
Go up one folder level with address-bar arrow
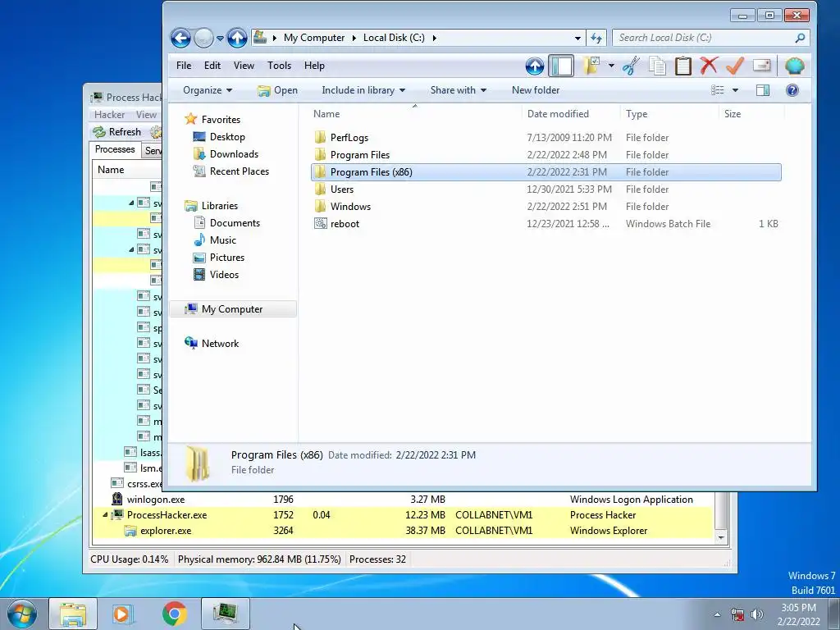coord(237,38)
